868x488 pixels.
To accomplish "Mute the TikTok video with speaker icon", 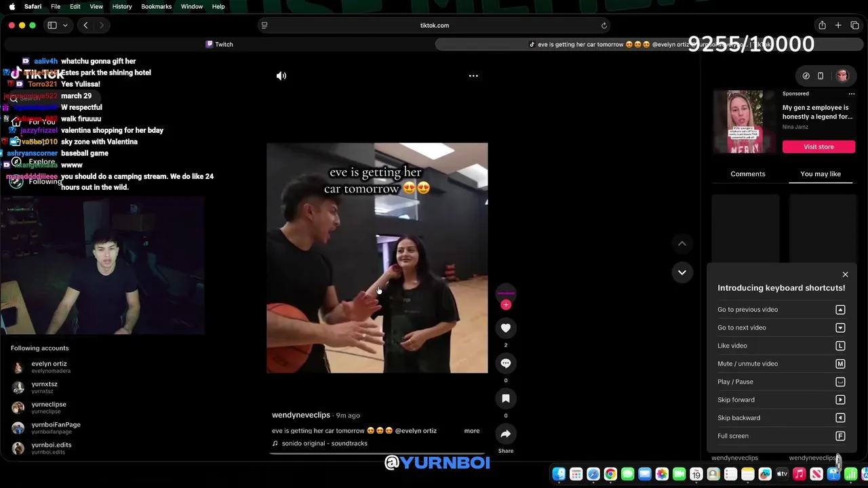I will pos(281,76).
